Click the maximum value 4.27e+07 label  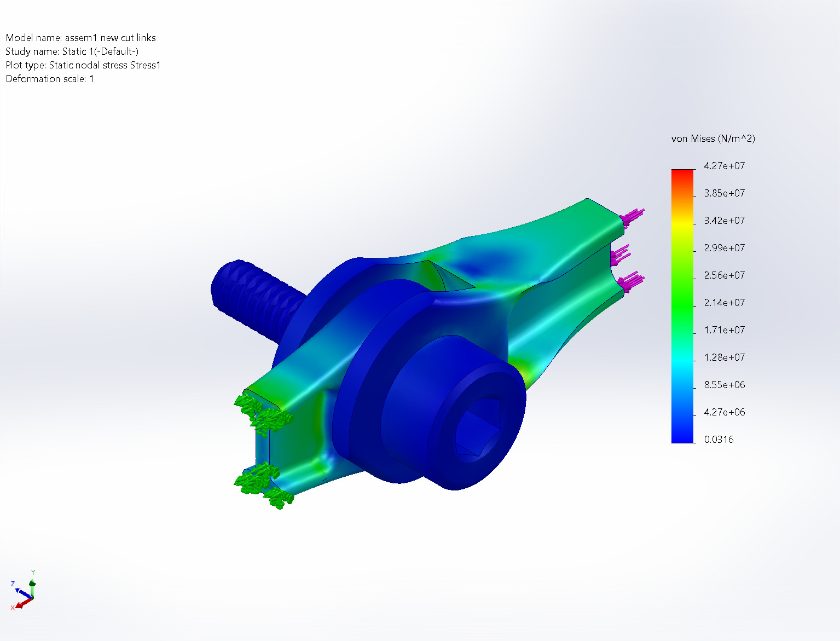click(723, 166)
